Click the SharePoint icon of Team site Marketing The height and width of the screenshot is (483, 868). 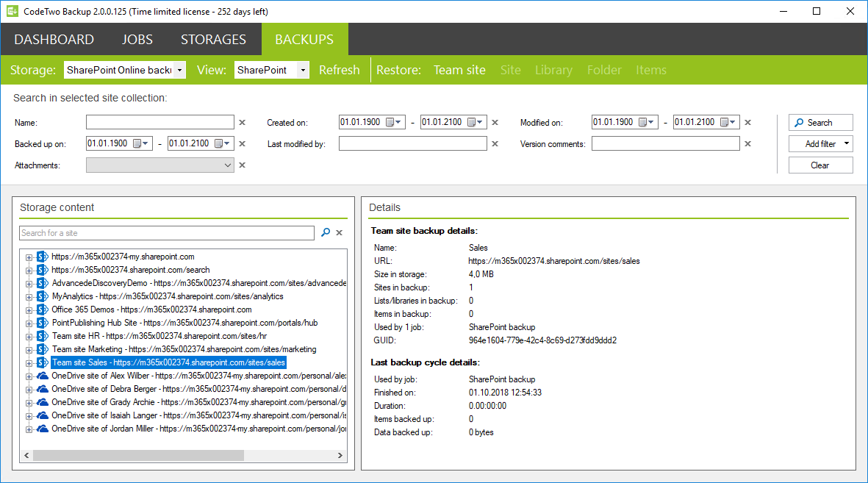click(x=43, y=349)
